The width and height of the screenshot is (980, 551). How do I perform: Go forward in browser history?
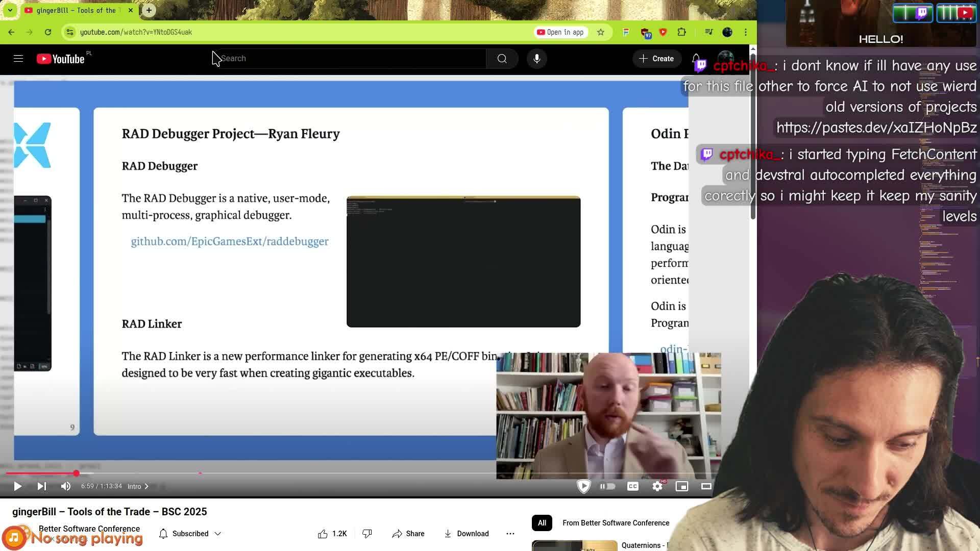29,32
